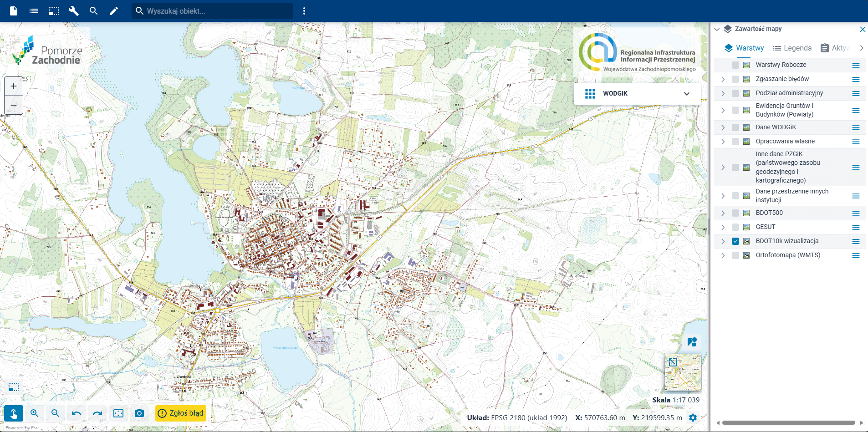Viewport: 868px width, 432px height.
Task: Activate the pan hand tool
Action: point(14,413)
